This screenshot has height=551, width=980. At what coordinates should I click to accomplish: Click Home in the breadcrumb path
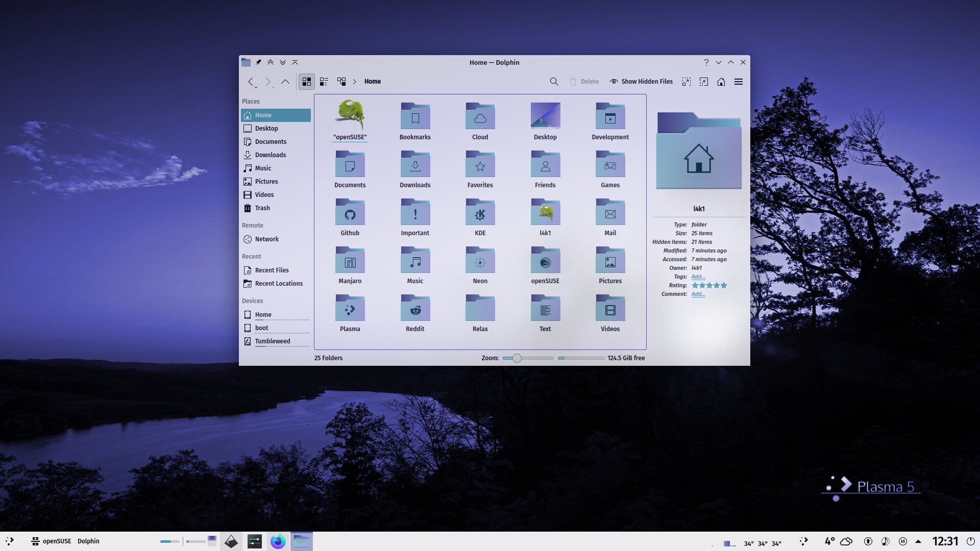pos(373,82)
